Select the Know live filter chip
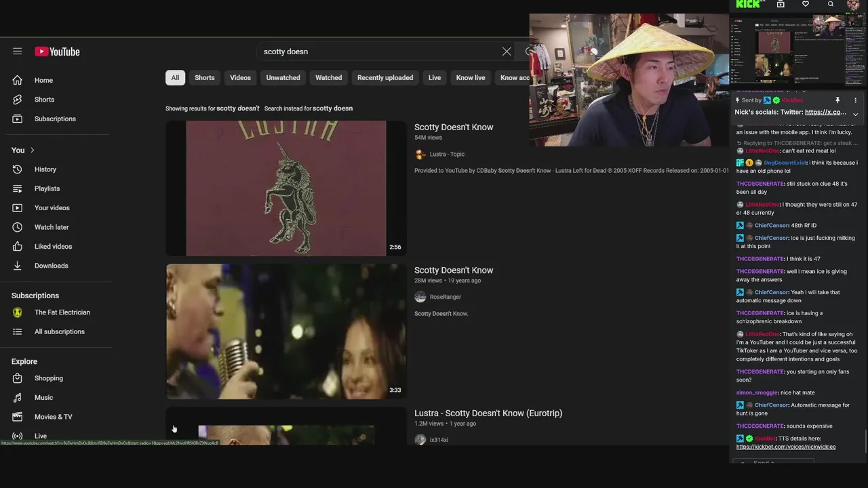Screen dimensions: 868x488 [x=471, y=78]
